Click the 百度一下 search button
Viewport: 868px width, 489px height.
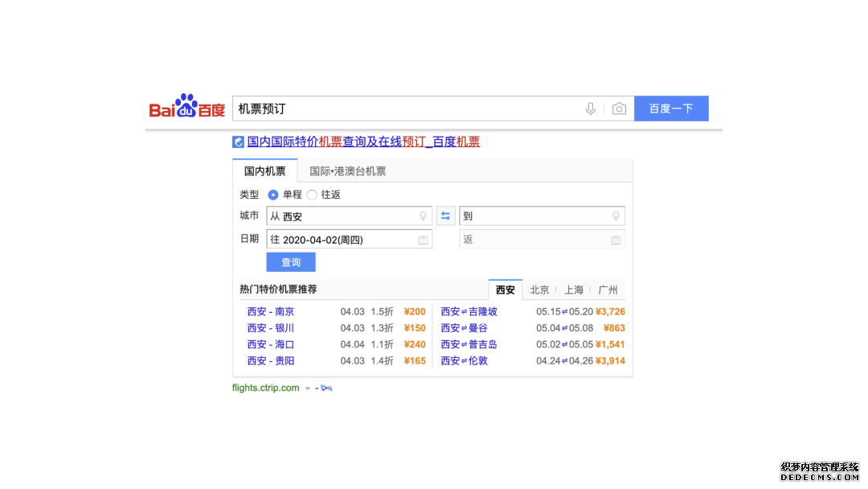tap(671, 108)
